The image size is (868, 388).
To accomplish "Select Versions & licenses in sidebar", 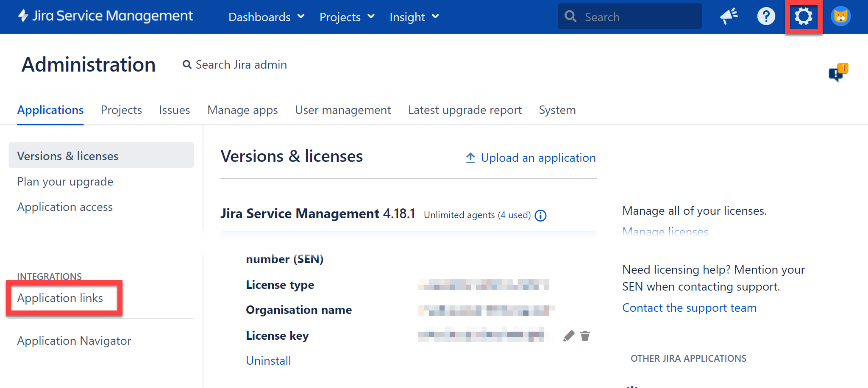I will coord(101,155).
